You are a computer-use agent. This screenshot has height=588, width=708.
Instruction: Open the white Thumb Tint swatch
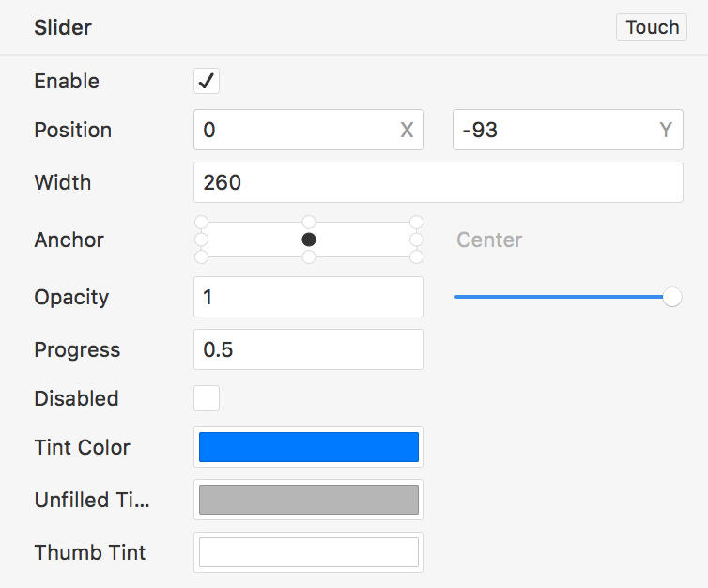[x=308, y=552]
